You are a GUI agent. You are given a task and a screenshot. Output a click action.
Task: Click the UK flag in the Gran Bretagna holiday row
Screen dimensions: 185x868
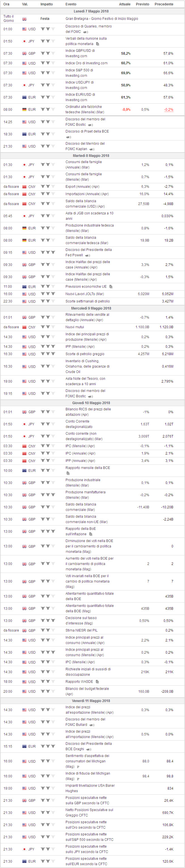pyautogui.click(x=24, y=19)
